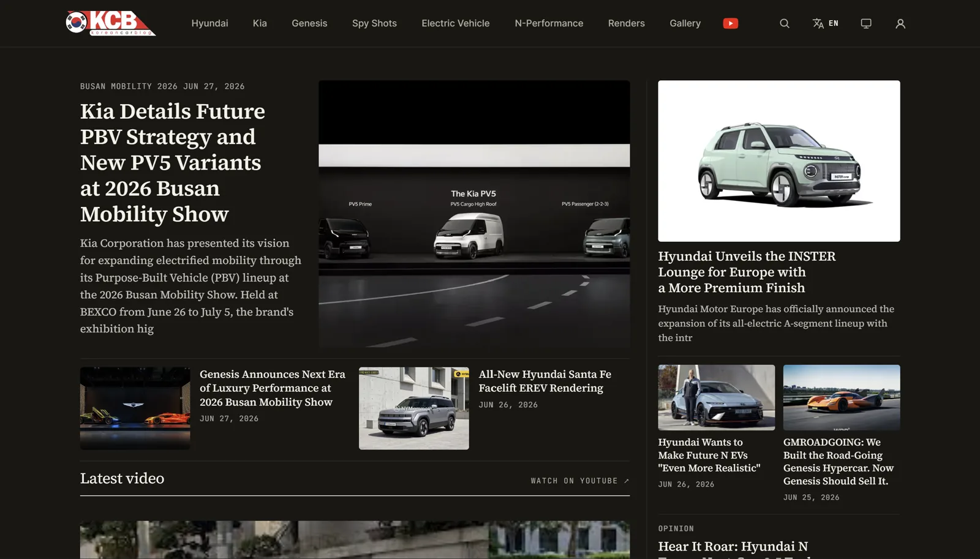980x559 pixels.
Task: Click the Ioniq 6 N with person thumbnail
Action: [716, 397]
